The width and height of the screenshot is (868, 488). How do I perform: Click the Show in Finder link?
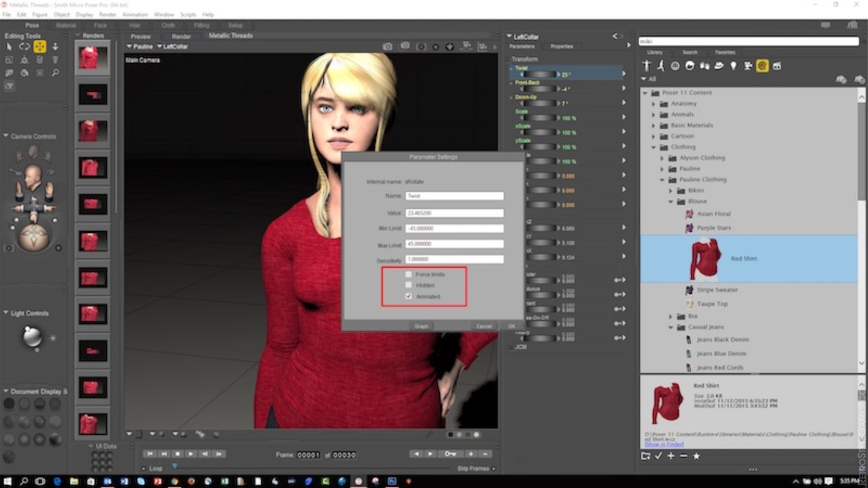click(x=664, y=445)
